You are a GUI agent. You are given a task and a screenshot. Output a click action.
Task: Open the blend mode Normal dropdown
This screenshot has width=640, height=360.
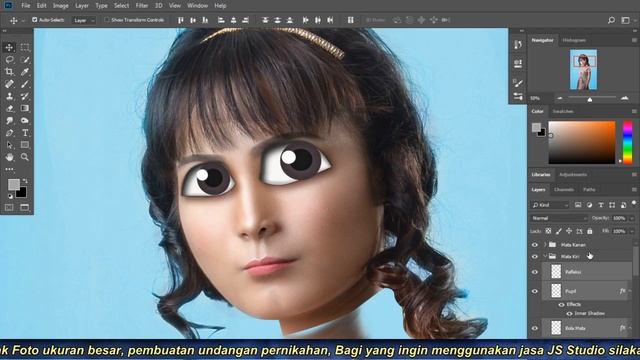[559, 218]
